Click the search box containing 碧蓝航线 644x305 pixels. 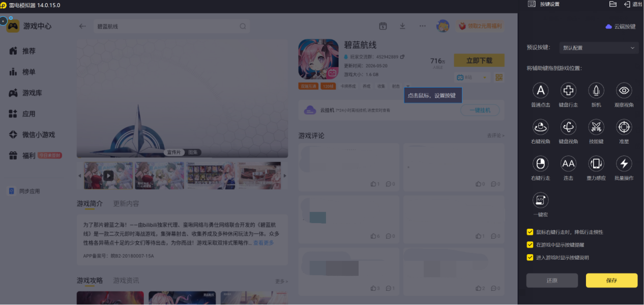[172, 26]
